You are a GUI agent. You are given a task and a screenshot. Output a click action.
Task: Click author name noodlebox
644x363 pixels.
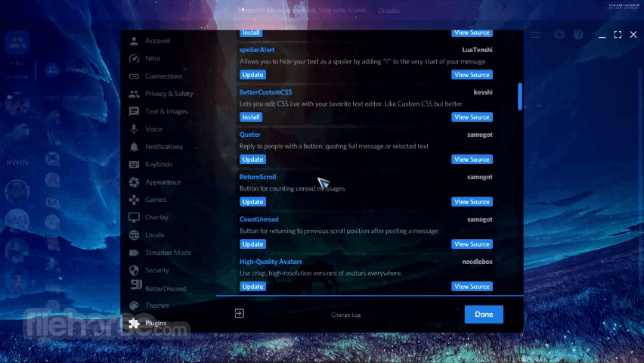[x=477, y=262]
